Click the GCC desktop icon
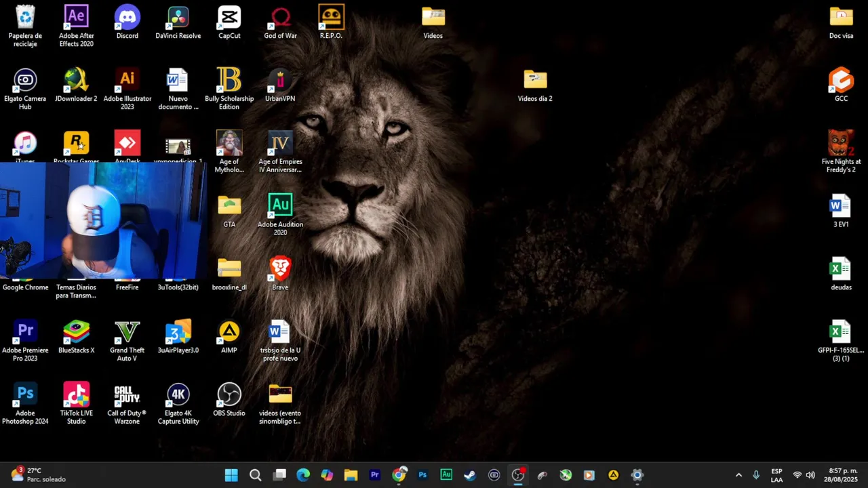Viewport: 868px width, 488px height. (841, 85)
